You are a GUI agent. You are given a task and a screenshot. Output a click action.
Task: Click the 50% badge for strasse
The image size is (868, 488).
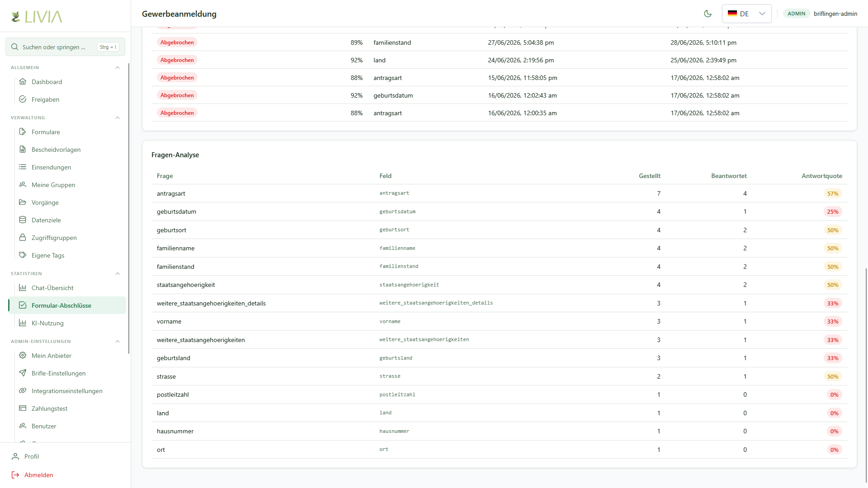[x=833, y=376]
